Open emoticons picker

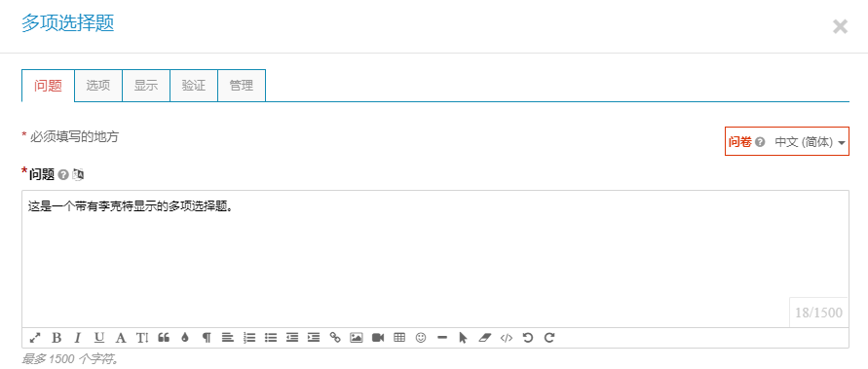point(421,338)
